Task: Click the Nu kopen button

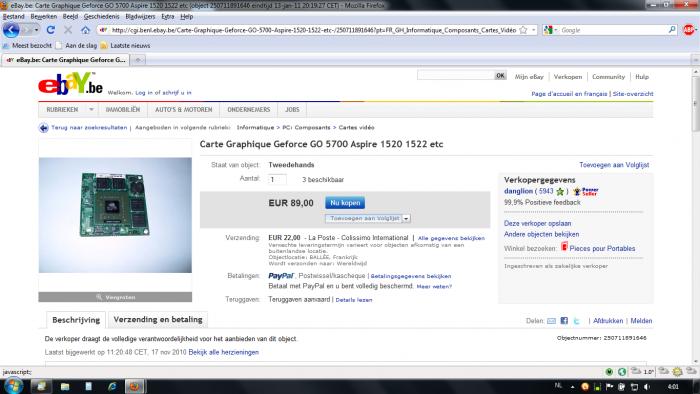Action: [345, 203]
